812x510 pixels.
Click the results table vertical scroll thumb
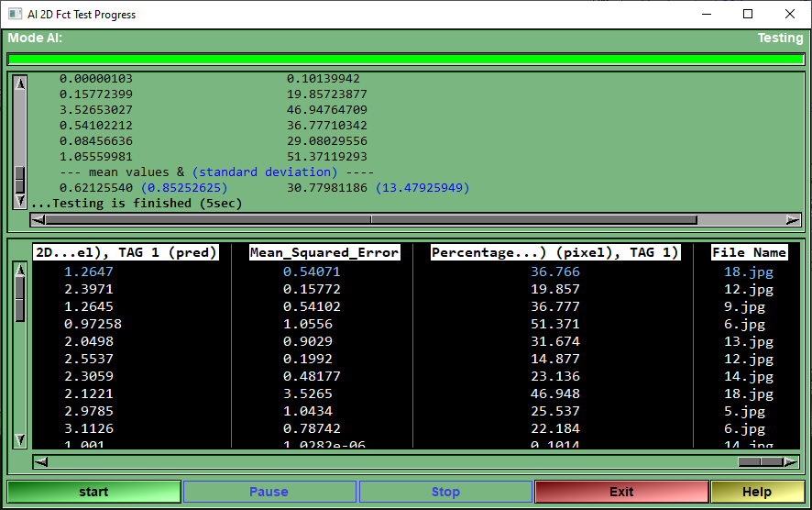[19, 299]
